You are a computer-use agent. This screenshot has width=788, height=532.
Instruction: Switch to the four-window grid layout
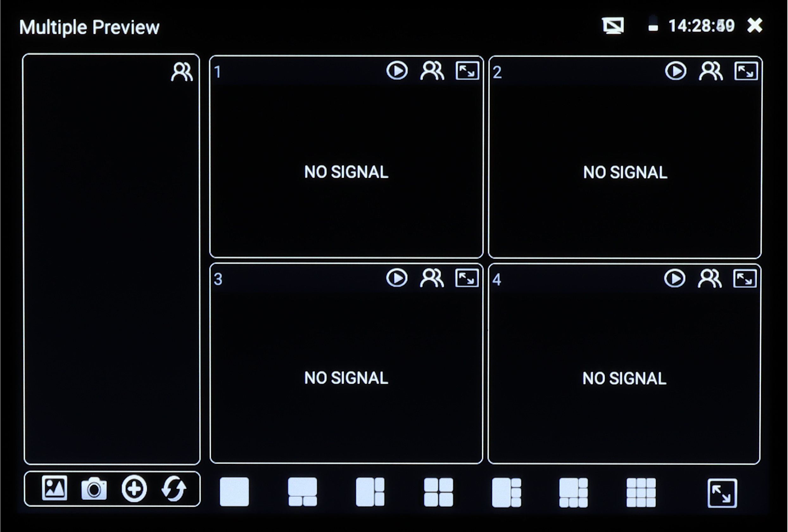pyautogui.click(x=438, y=492)
